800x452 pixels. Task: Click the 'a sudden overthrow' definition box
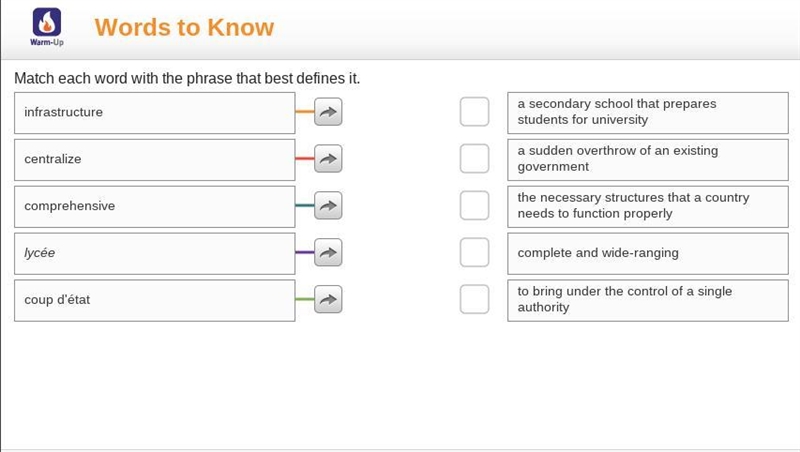648,160
